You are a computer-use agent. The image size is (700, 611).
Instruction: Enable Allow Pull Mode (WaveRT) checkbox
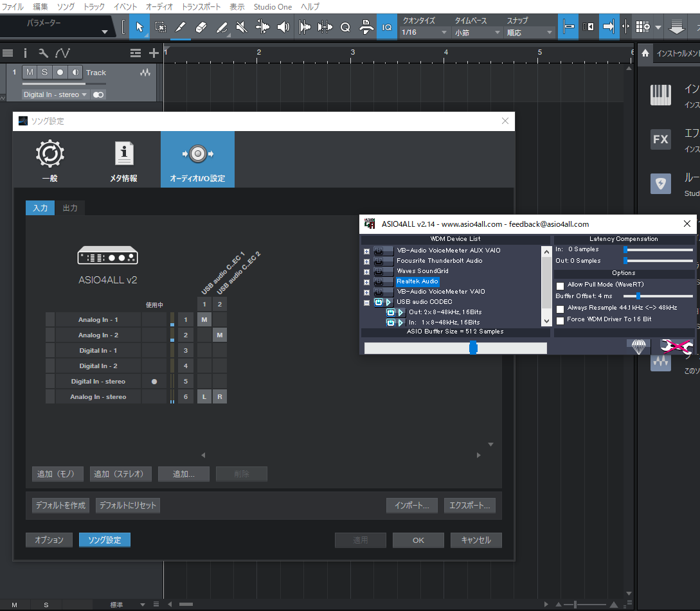pyautogui.click(x=560, y=285)
